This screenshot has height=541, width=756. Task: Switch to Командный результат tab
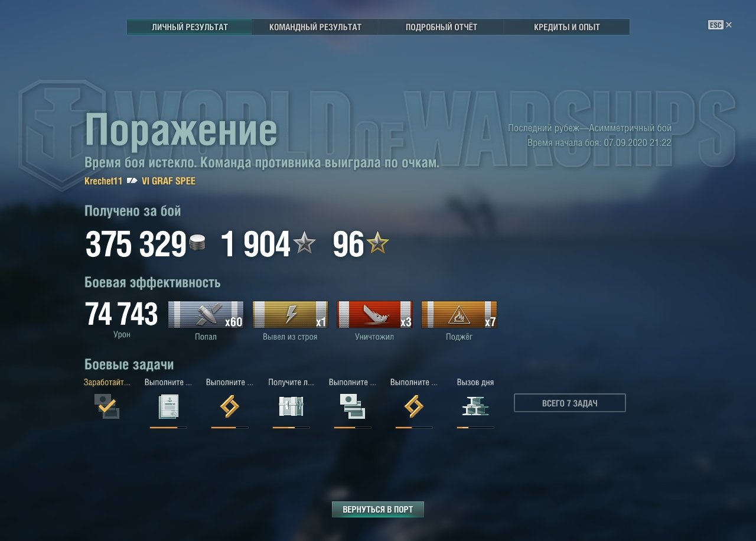pos(315,27)
